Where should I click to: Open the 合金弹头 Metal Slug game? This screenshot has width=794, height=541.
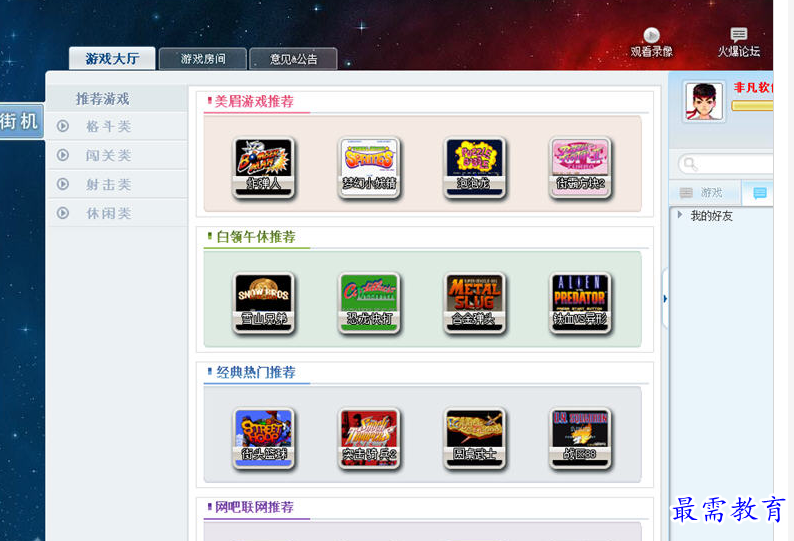(474, 303)
